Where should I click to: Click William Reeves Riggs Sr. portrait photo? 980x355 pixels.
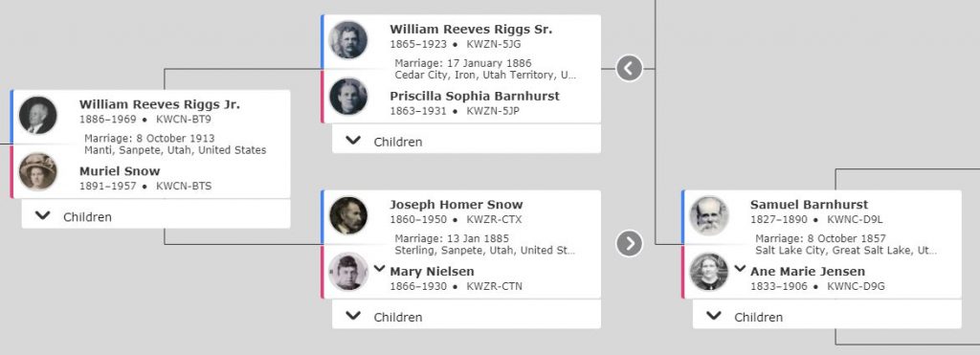348,40
